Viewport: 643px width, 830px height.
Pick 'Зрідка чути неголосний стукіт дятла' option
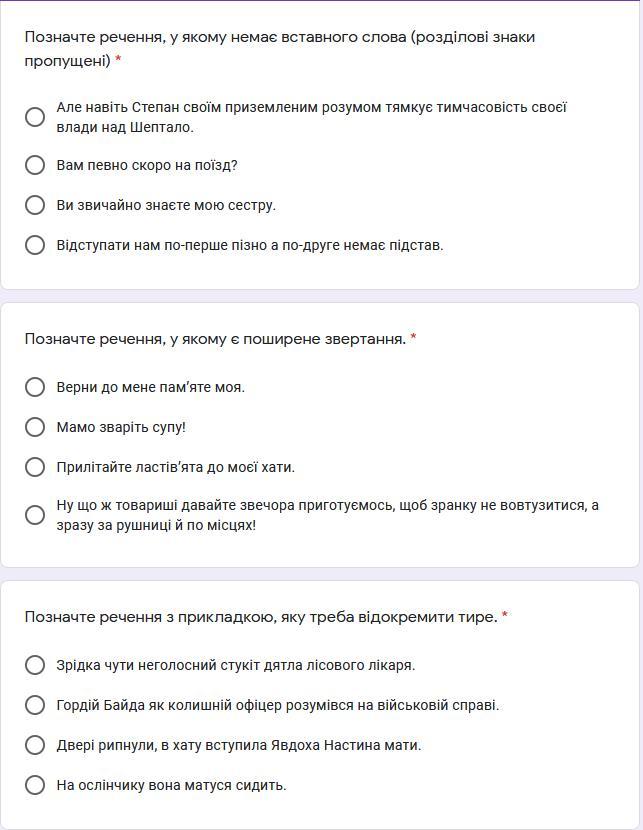(x=35, y=665)
